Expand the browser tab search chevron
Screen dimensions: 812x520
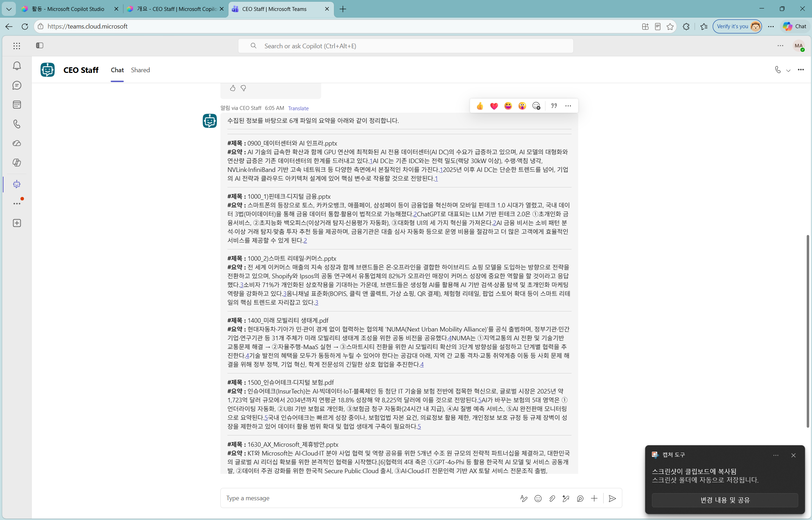(x=9, y=9)
